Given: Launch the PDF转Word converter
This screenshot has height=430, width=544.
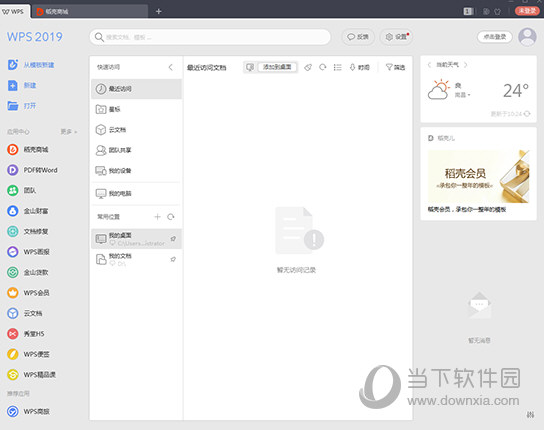Looking at the screenshot, I should [32, 170].
